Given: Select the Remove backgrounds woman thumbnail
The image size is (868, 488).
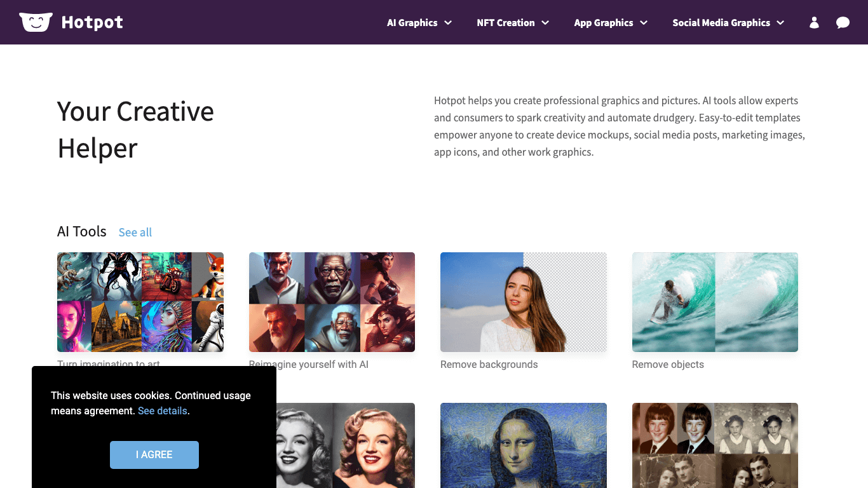Looking at the screenshot, I should 523,302.
